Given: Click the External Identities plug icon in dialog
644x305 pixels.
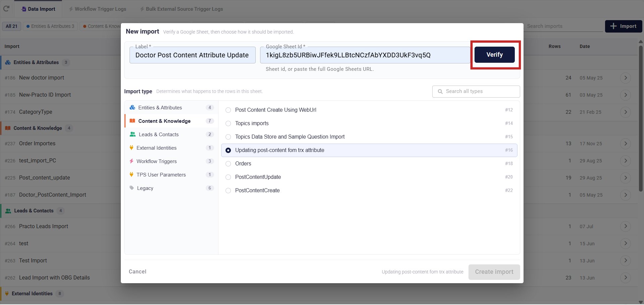Looking at the screenshot, I should pos(131,148).
